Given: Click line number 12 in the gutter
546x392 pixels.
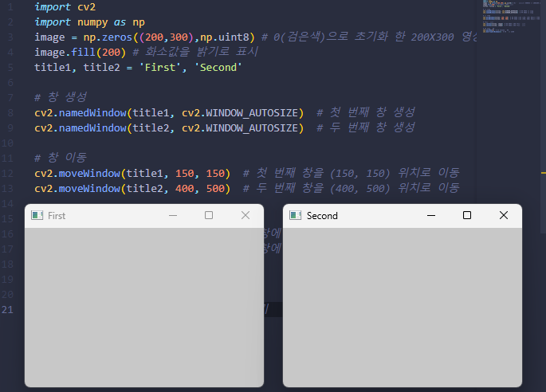Looking at the screenshot, I should [x=7, y=174].
